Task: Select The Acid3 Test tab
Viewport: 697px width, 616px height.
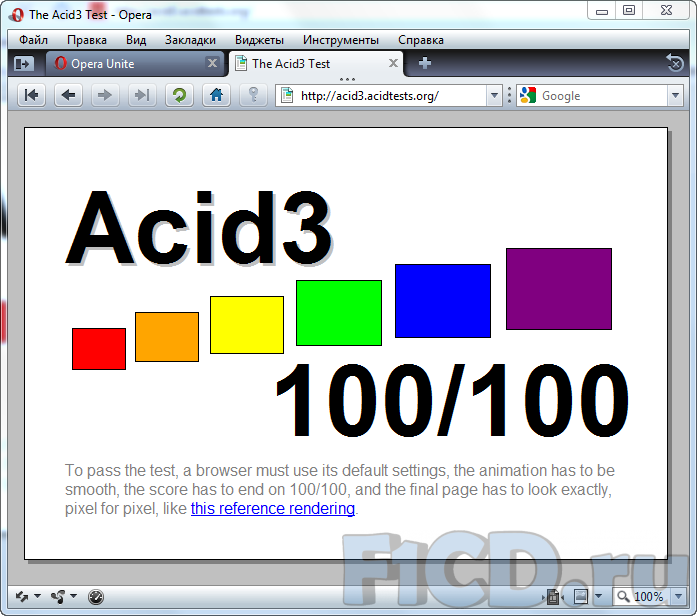Action: pyautogui.click(x=316, y=64)
